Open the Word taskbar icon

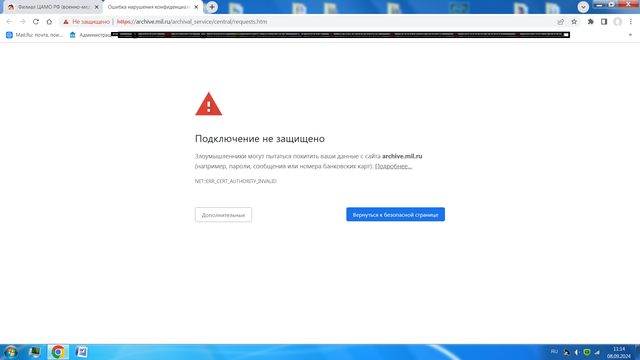81,352
